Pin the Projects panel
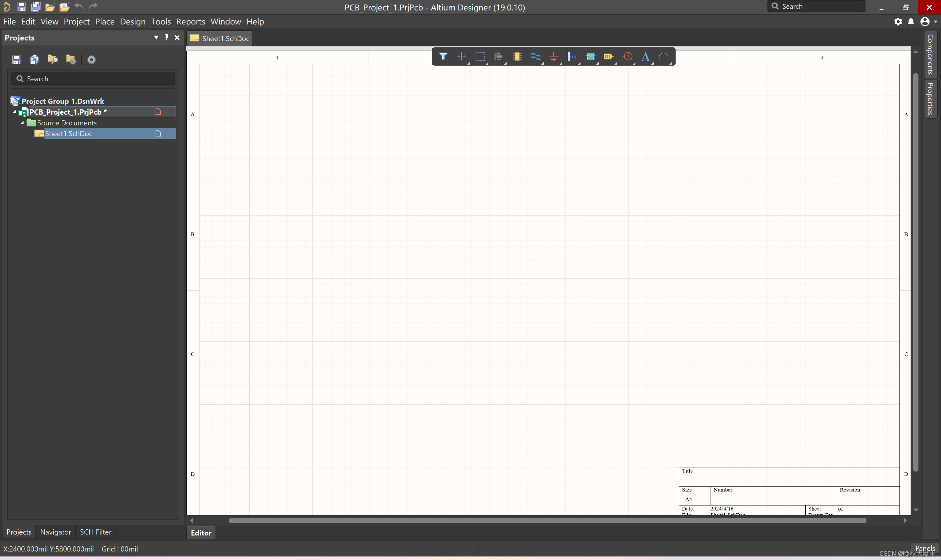 [x=166, y=37]
